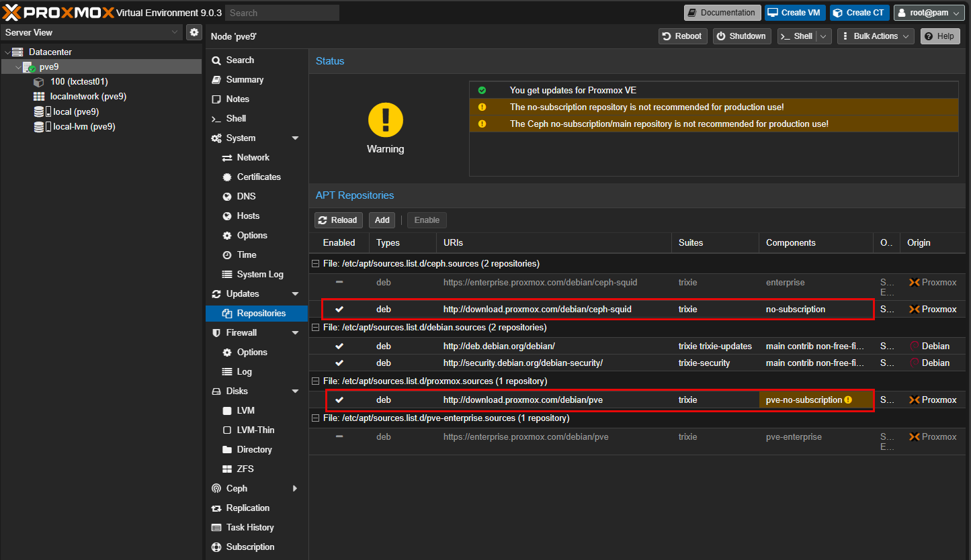The height and width of the screenshot is (560, 971).
Task: Click the enabled checkmark for debian-security repository
Action: coord(339,363)
